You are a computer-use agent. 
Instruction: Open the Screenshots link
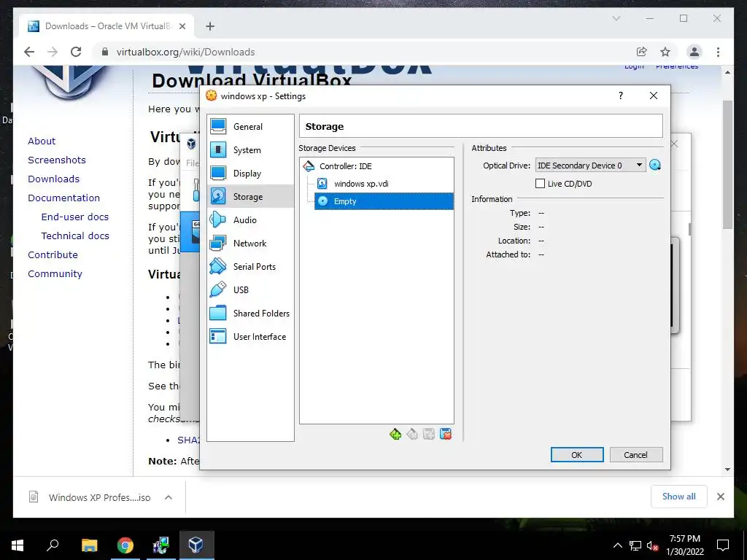point(57,160)
